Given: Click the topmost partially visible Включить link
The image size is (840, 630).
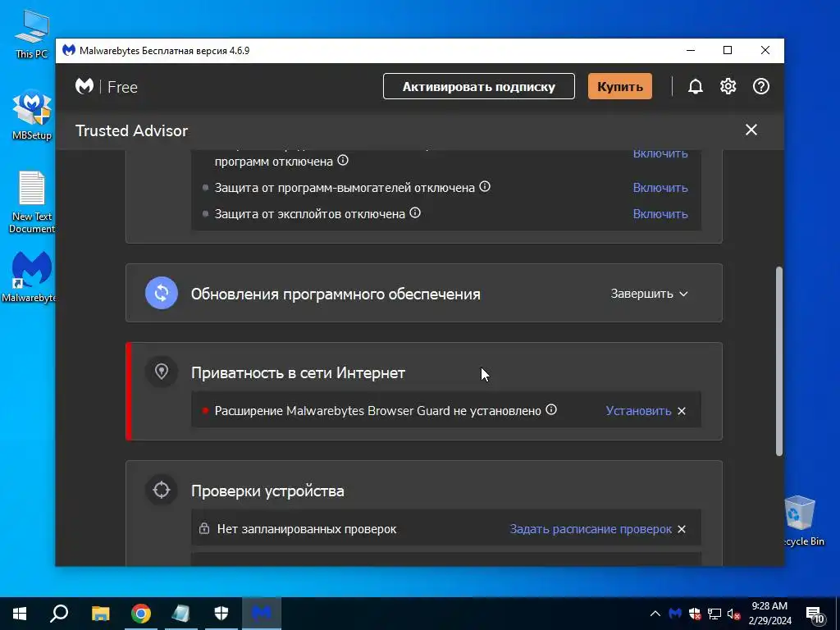Looking at the screenshot, I should click(660, 154).
